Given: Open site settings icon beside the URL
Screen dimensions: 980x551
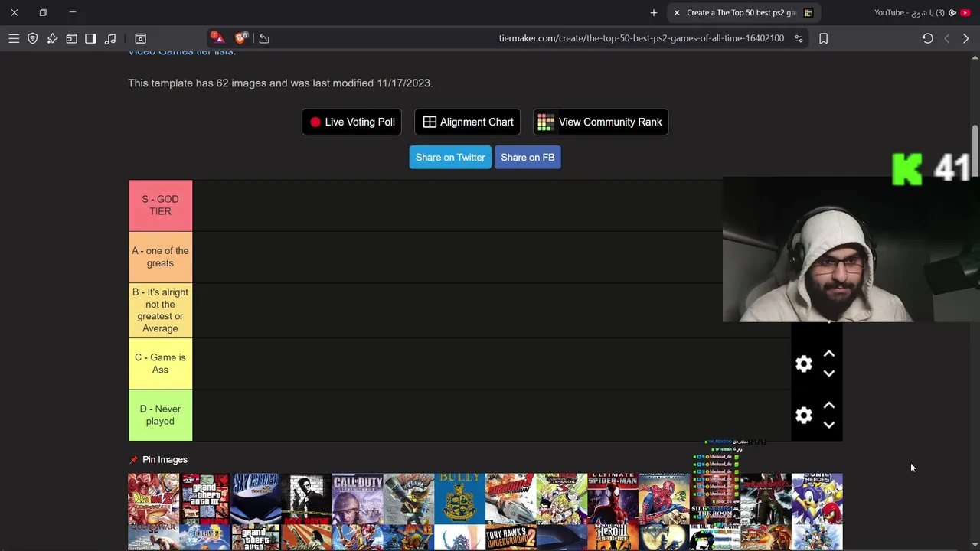Looking at the screenshot, I should (x=799, y=38).
